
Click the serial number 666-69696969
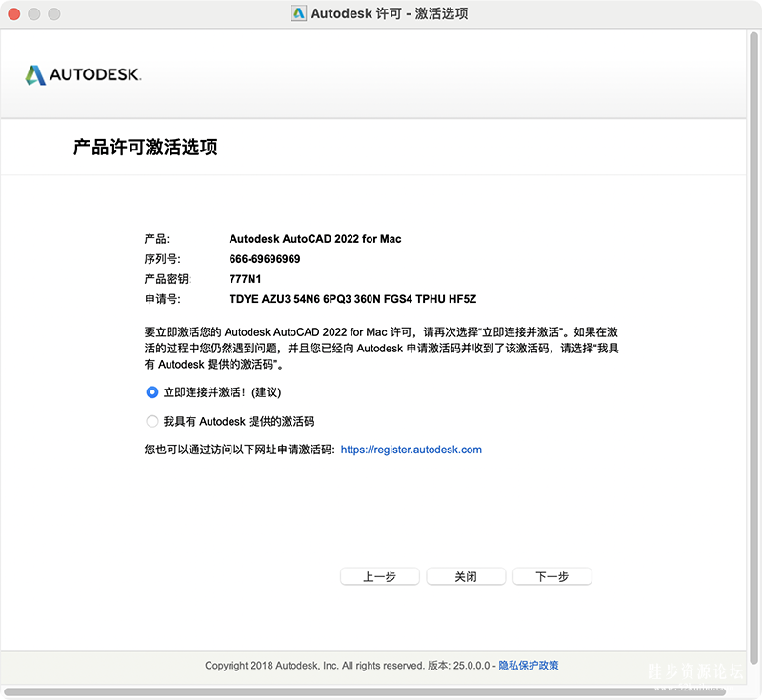(265, 259)
